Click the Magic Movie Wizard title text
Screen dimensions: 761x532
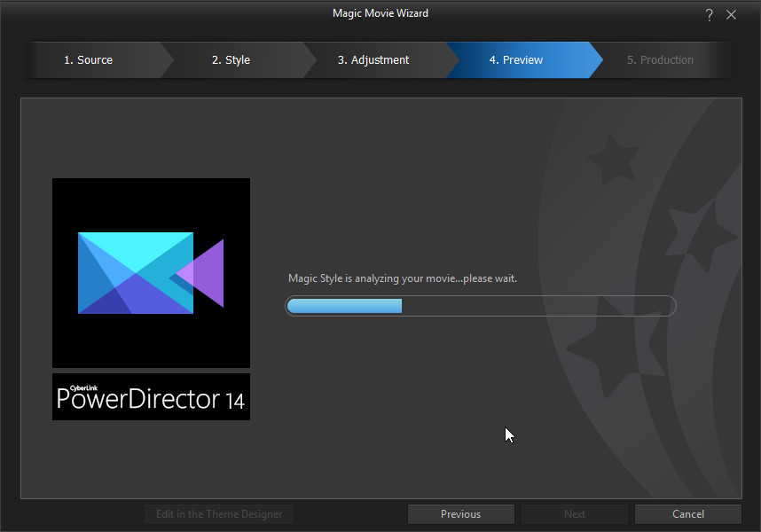tap(380, 13)
